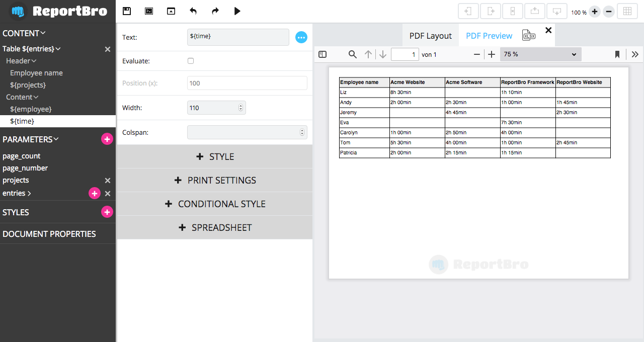Click the toggle menu panel icon
This screenshot has width=644, height=342.
pos(171,11)
